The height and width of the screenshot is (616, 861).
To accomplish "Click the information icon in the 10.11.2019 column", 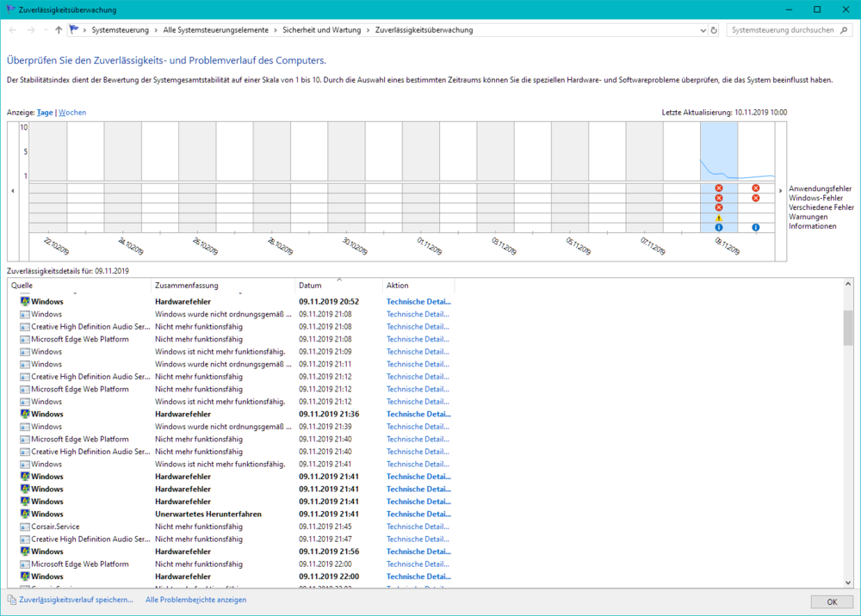I will 755,227.
